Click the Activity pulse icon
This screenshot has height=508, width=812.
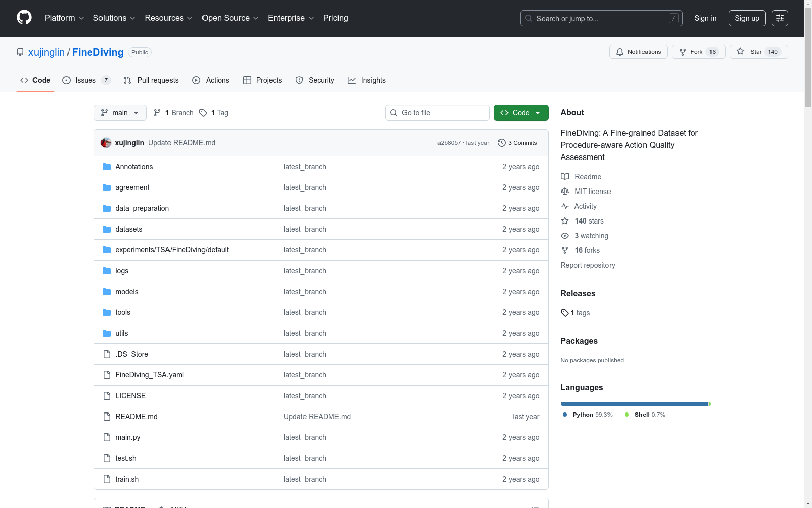click(565, 206)
